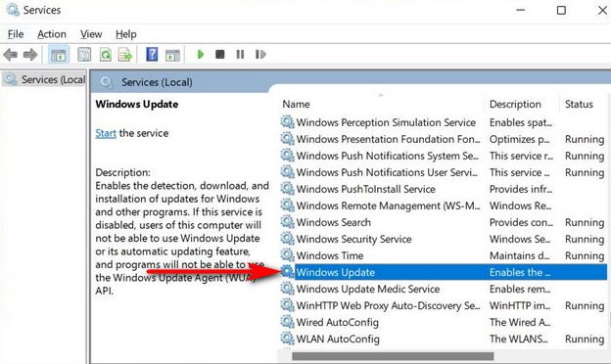Image resolution: width=611 pixels, height=364 pixels.
Task: Click 'WinHTTP im...' description cell
Action: point(520,305)
